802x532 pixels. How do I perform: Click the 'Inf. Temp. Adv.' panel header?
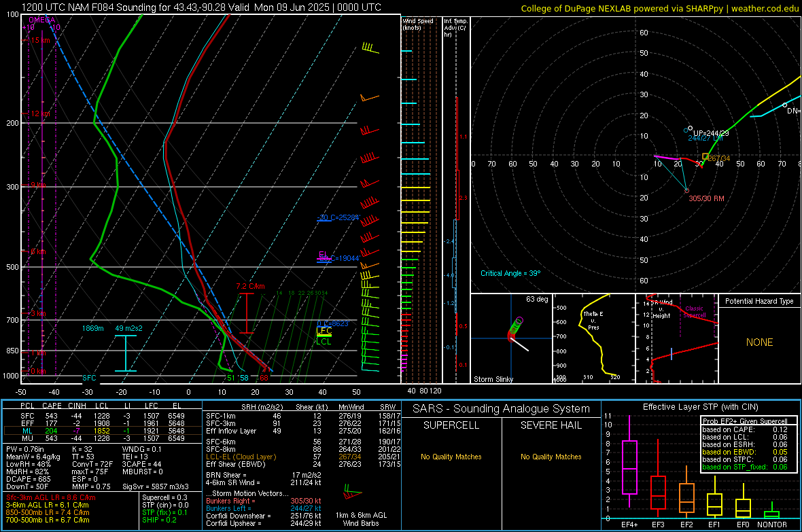[x=456, y=28]
